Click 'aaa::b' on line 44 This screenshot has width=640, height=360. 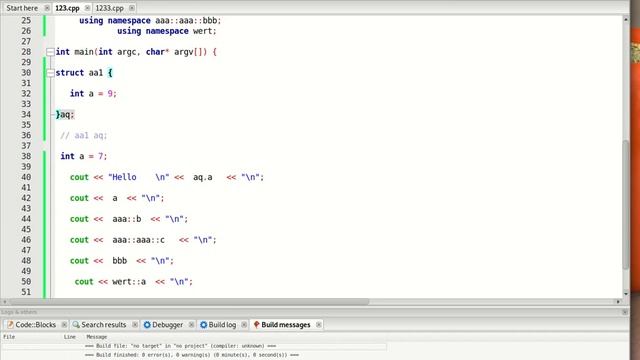pyautogui.click(x=127, y=219)
